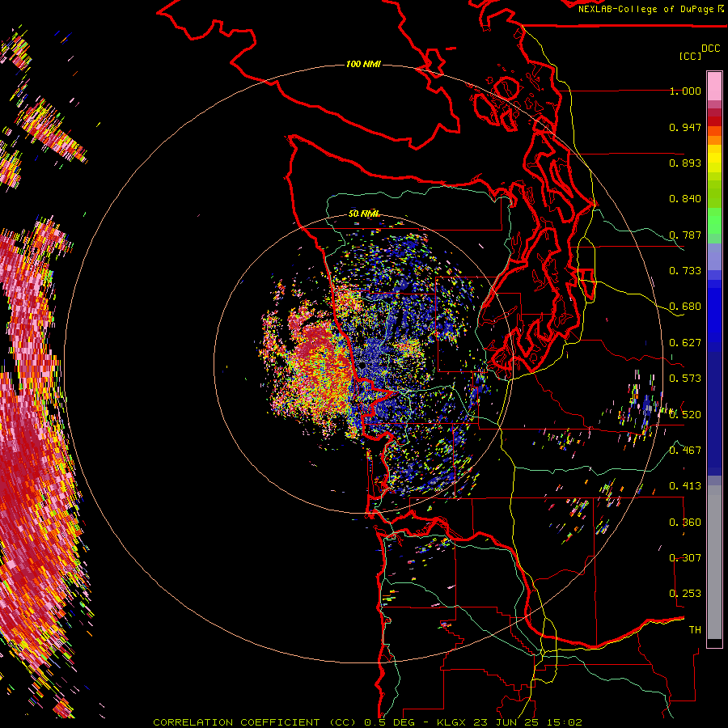728x728 pixels.
Task: Click the TH threshold legend label
Action: 695,630
